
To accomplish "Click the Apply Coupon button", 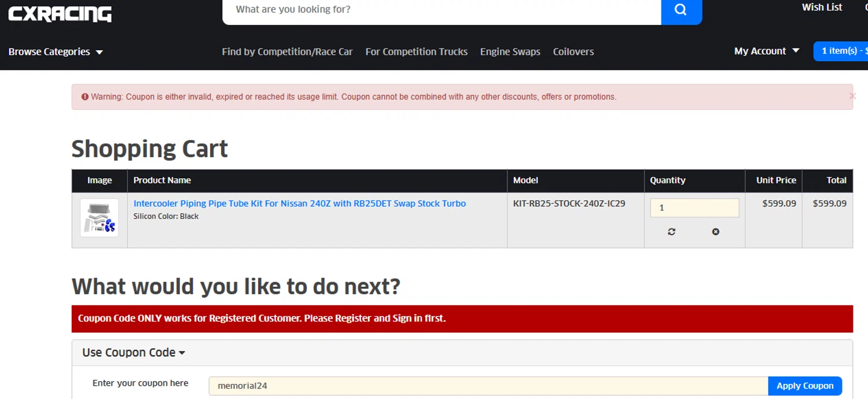I will [x=805, y=386].
